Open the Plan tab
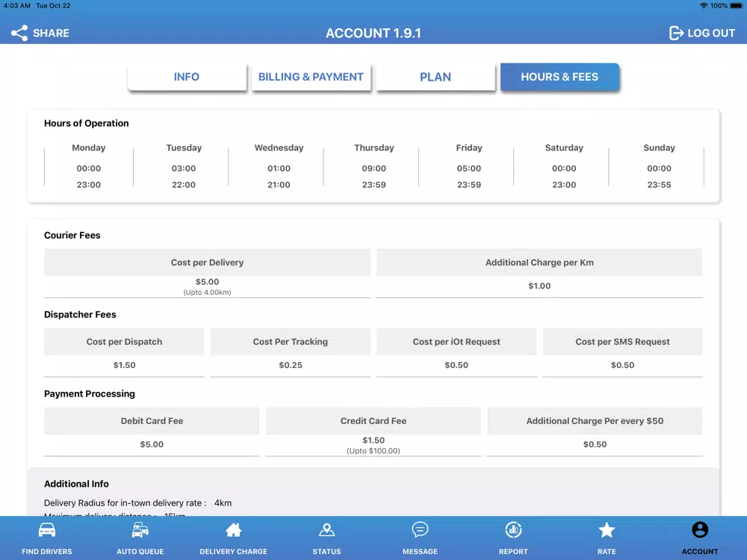This screenshot has height=560, width=747. [x=436, y=77]
